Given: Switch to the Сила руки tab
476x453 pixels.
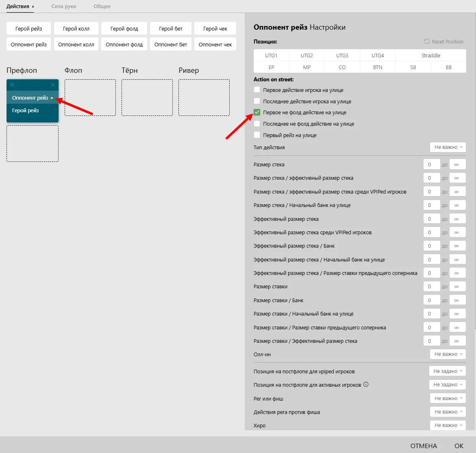Looking at the screenshot, I should tap(63, 7).
